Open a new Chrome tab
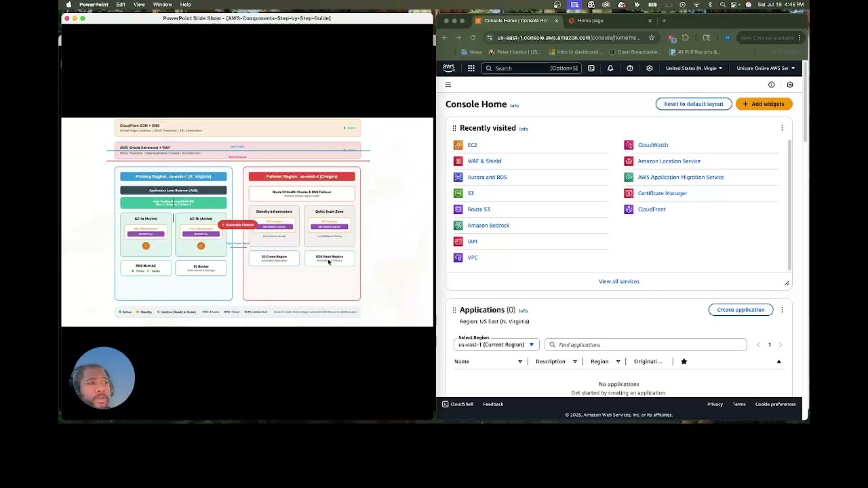Image resolution: width=868 pixels, height=488 pixels. coord(664,20)
